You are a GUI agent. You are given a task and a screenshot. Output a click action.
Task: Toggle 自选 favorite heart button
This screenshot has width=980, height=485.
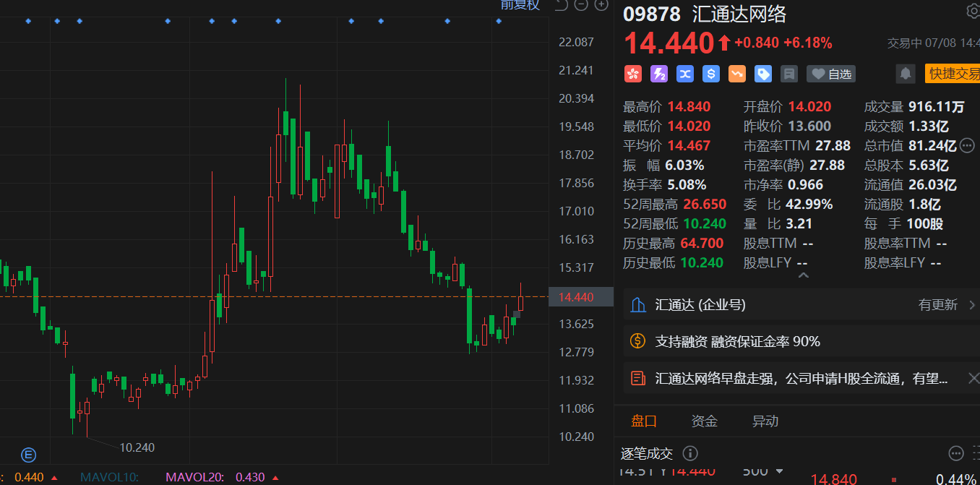(x=831, y=73)
